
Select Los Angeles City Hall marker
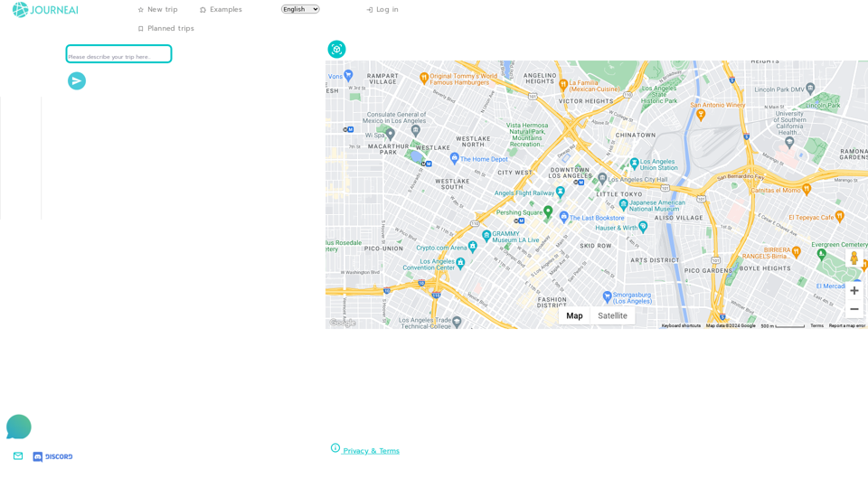[602, 178]
